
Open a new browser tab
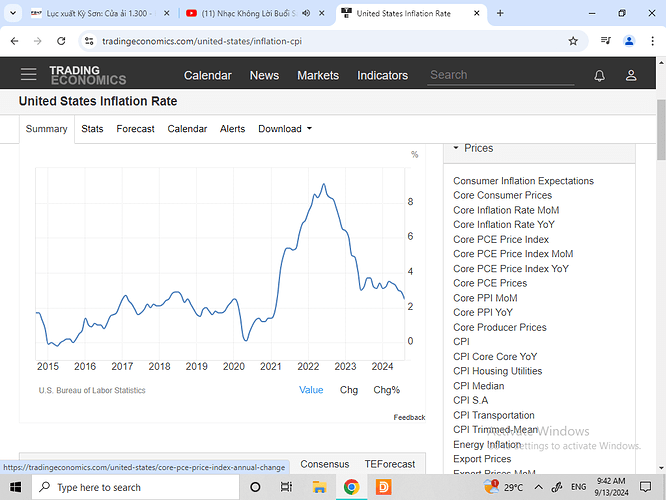pos(500,14)
